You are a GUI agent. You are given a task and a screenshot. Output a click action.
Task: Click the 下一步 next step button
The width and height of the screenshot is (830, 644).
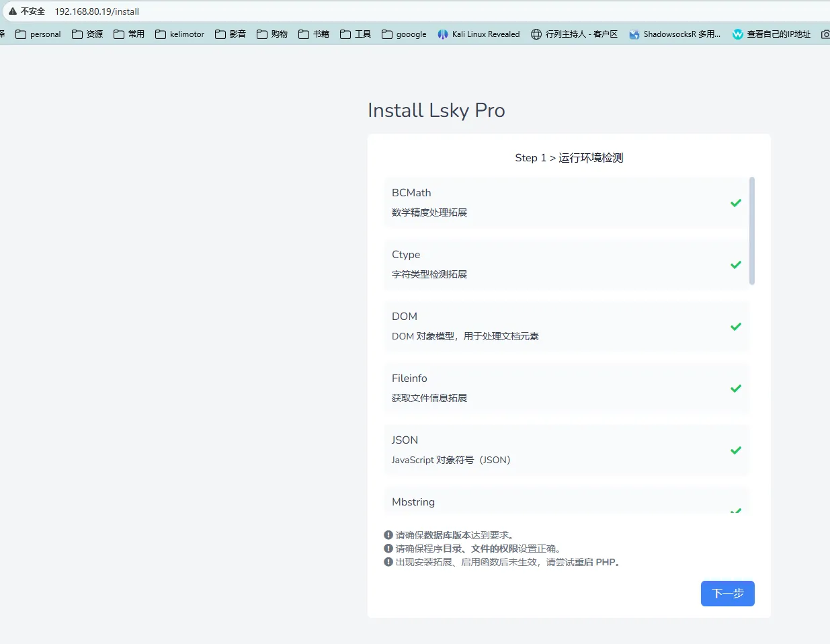(x=727, y=594)
